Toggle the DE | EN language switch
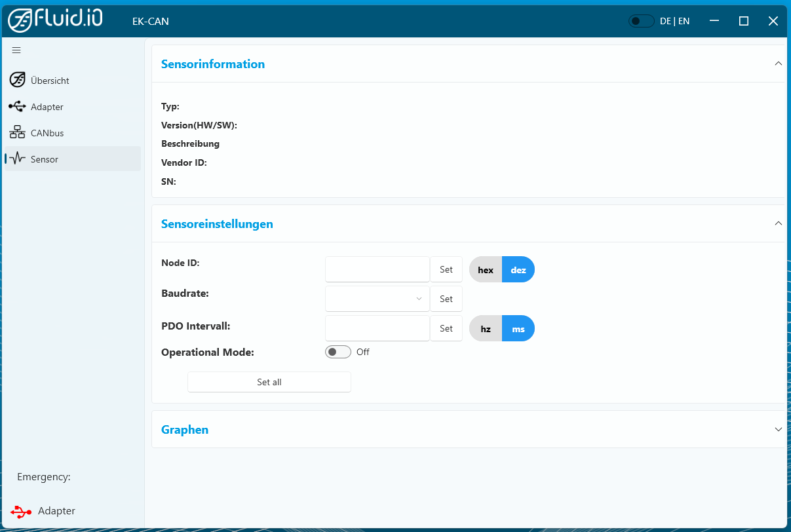The width and height of the screenshot is (791, 532). click(641, 21)
